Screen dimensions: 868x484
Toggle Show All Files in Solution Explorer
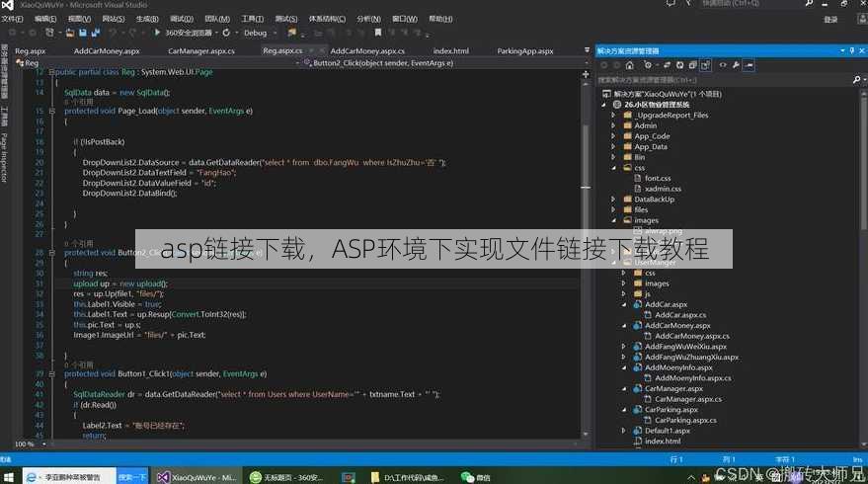coord(705,65)
